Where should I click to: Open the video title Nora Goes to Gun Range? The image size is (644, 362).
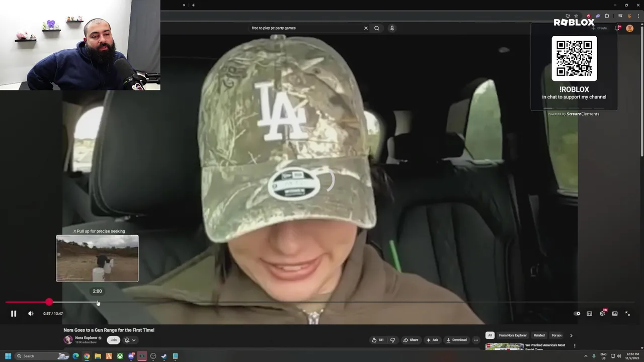[x=109, y=330]
